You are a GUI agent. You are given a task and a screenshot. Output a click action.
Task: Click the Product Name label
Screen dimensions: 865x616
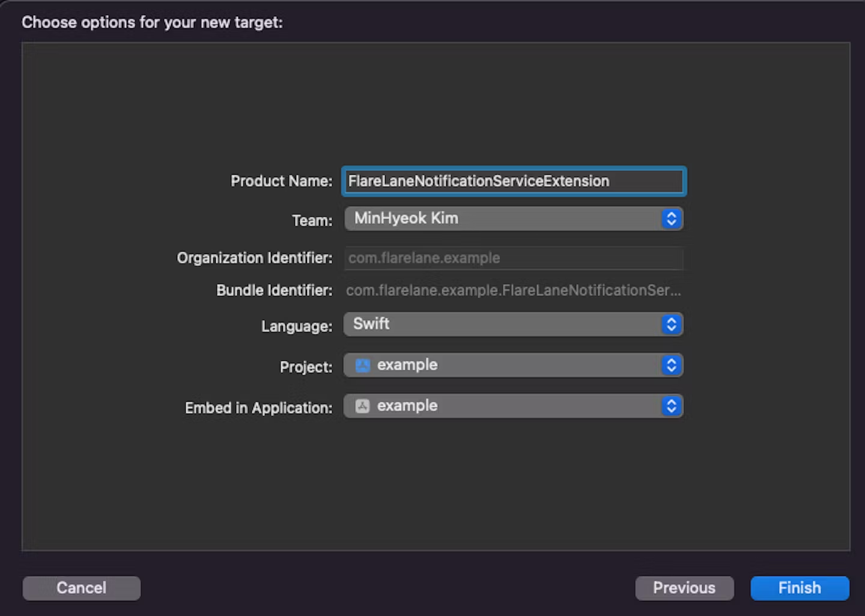point(281,181)
